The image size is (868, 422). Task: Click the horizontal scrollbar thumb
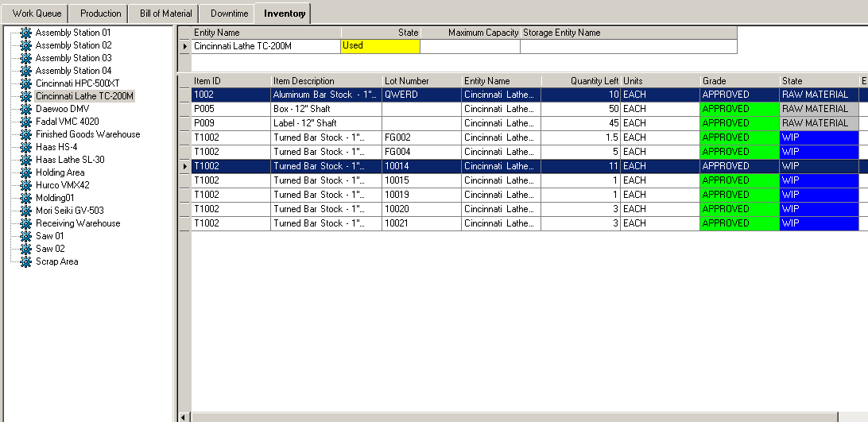(x=515, y=417)
